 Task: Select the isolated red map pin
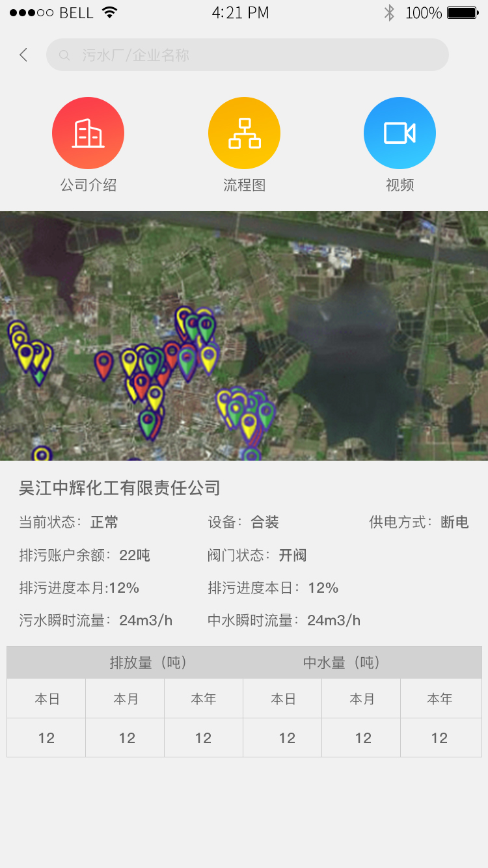coord(104,365)
